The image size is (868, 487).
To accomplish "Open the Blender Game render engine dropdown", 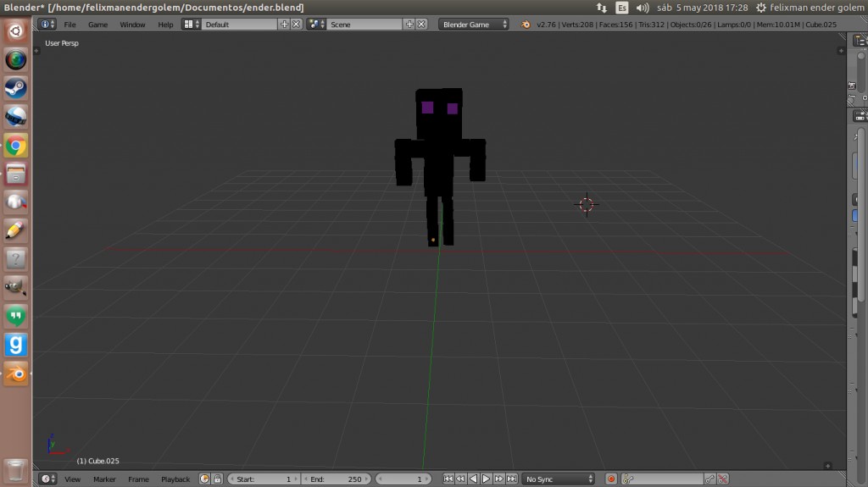I will pyautogui.click(x=474, y=25).
